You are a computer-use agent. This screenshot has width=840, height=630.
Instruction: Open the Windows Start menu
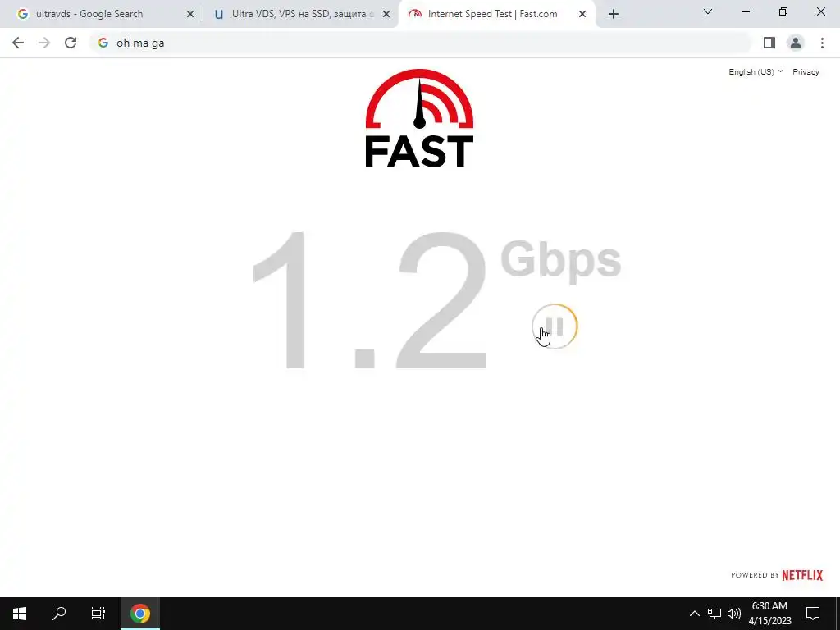[x=20, y=614]
